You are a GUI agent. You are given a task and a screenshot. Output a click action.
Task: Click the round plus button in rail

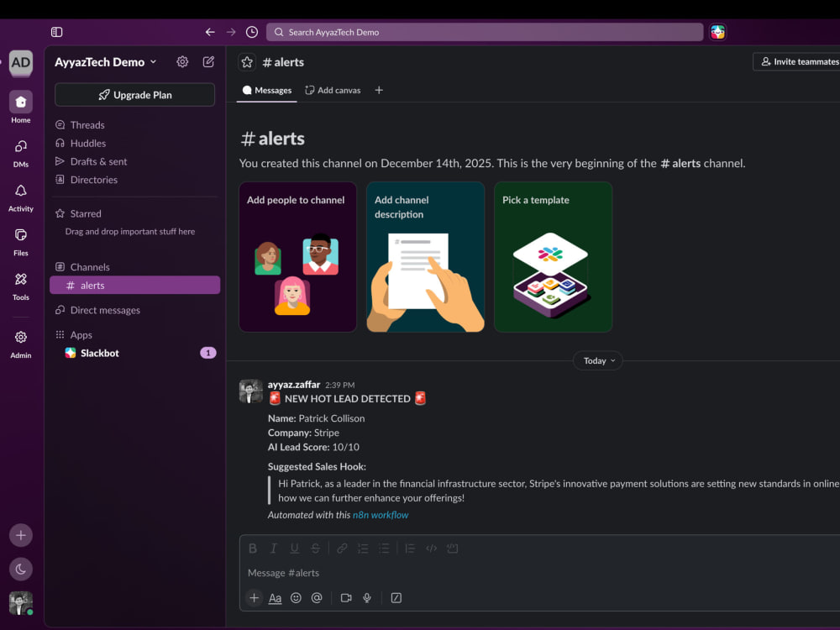coord(21,535)
